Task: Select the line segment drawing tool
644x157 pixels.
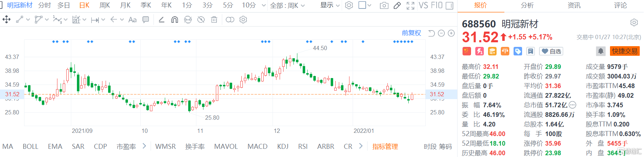Action: tap(19, 20)
